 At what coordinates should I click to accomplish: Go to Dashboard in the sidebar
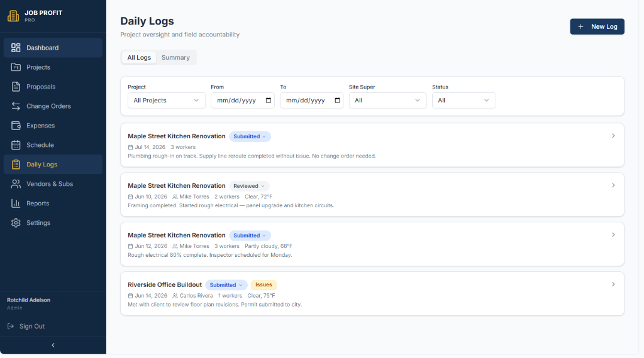pyautogui.click(x=53, y=48)
